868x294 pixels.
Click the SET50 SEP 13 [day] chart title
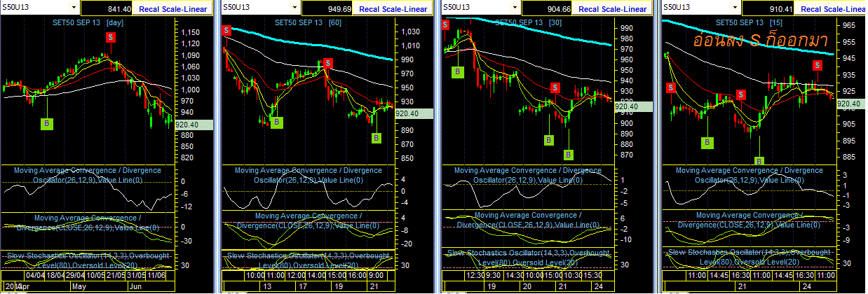(90, 23)
